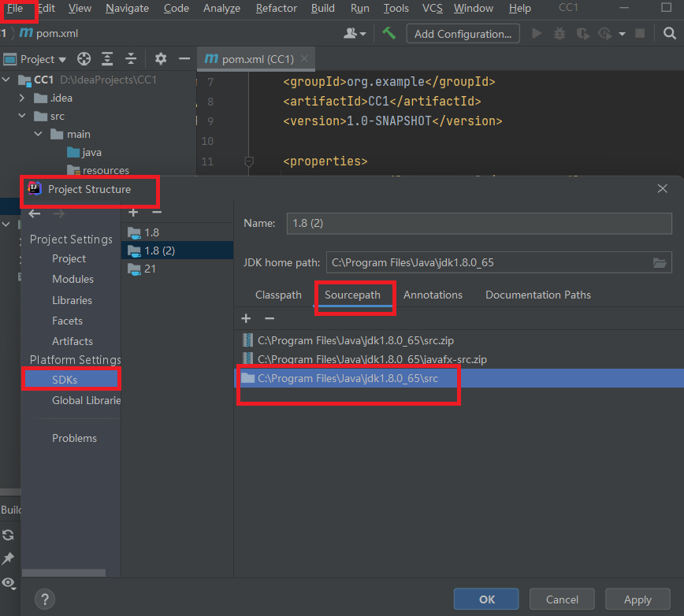Viewport: 684px width, 616px height.
Task: Open Search Everywhere magnifier icon
Action: pos(669,34)
